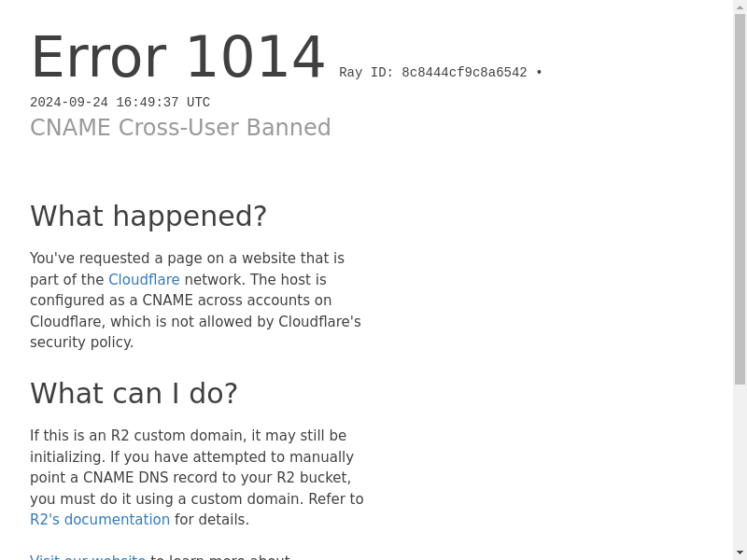Click the What can I do? heading
This screenshot has width=747, height=560.
point(134,394)
